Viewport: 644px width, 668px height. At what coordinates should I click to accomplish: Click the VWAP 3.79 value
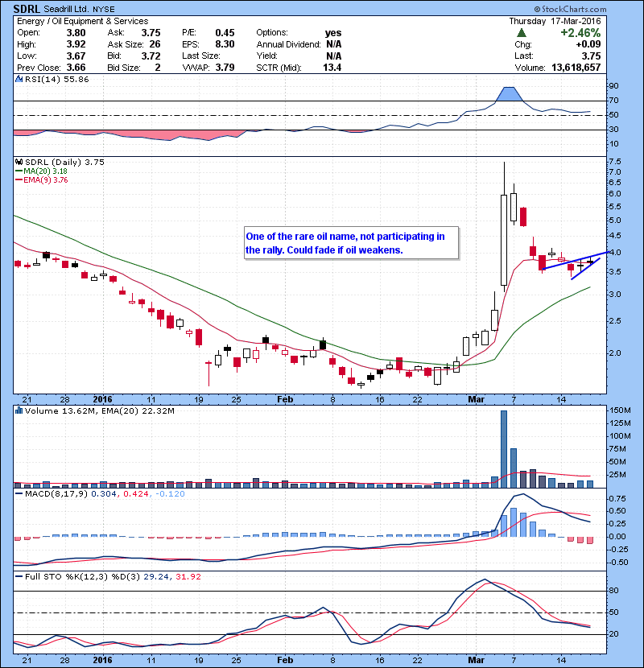click(225, 68)
